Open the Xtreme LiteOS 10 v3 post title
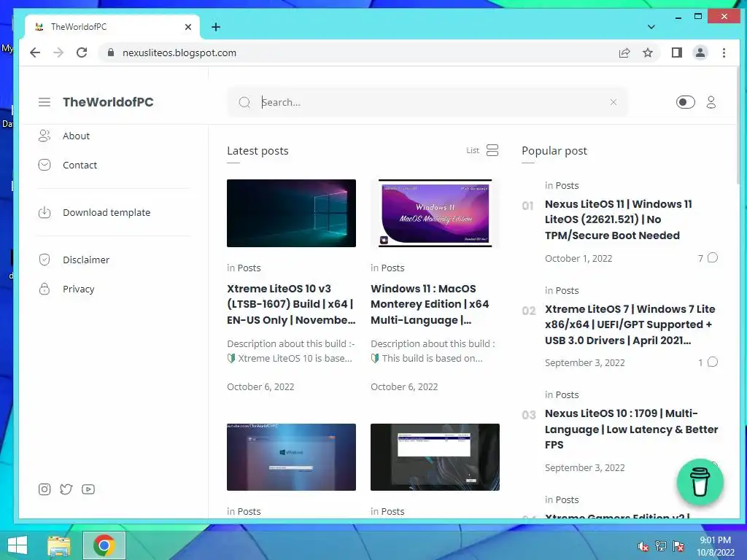Viewport: 747px width, 560px height. pos(291,304)
